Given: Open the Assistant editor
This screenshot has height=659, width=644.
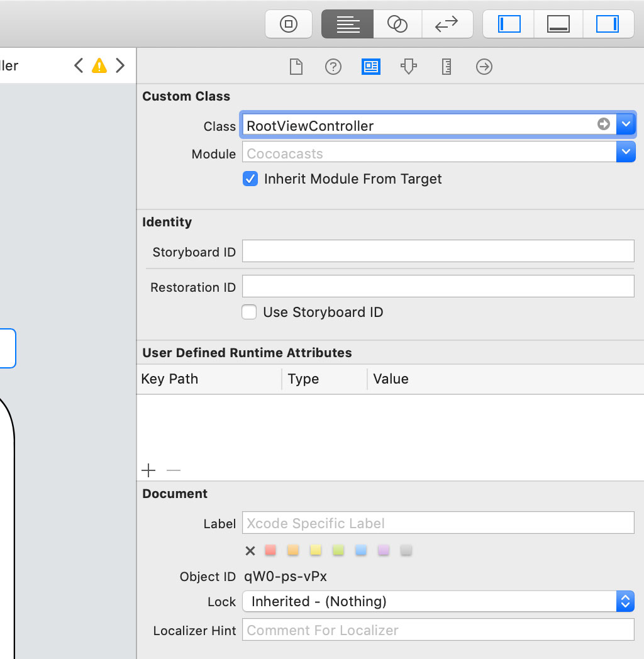Looking at the screenshot, I should (x=397, y=24).
